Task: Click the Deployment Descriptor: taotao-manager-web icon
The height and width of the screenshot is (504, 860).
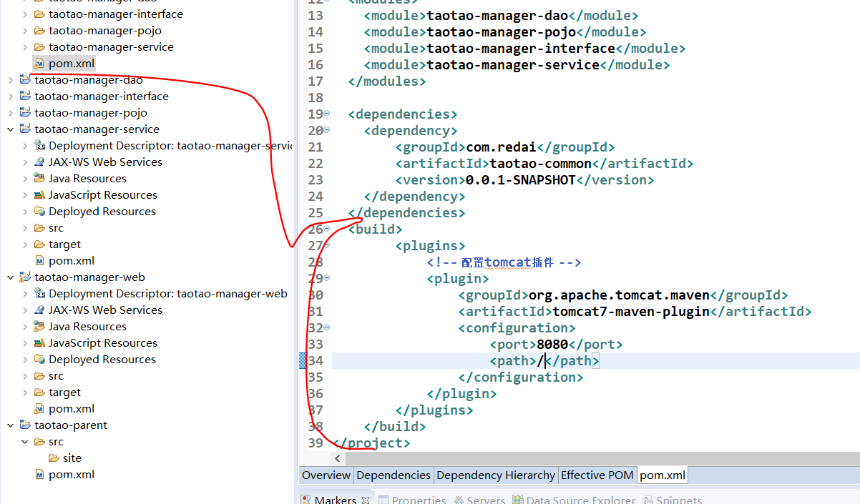Action: pyautogui.click(x=39, y=294)
